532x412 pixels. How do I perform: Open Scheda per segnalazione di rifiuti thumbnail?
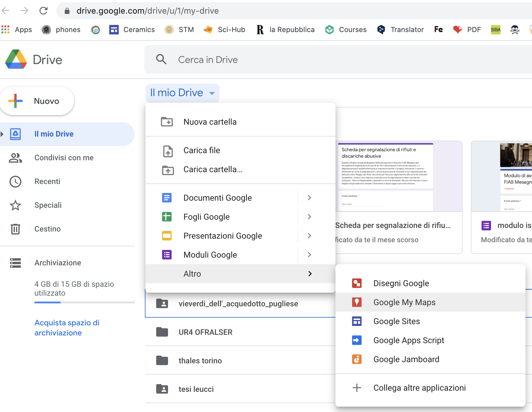(x=399, y=176)
